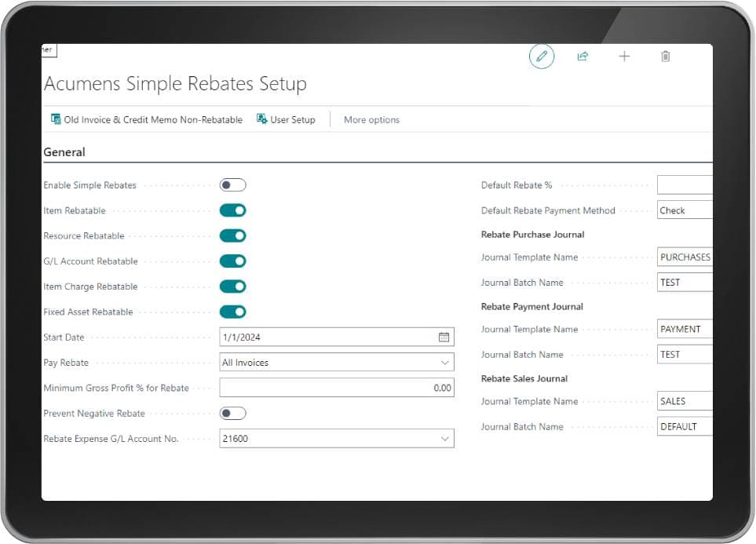Click the PAYMENT Journal Template Name field
Screen dimensions: 756x544
click(x=685, y=330)
